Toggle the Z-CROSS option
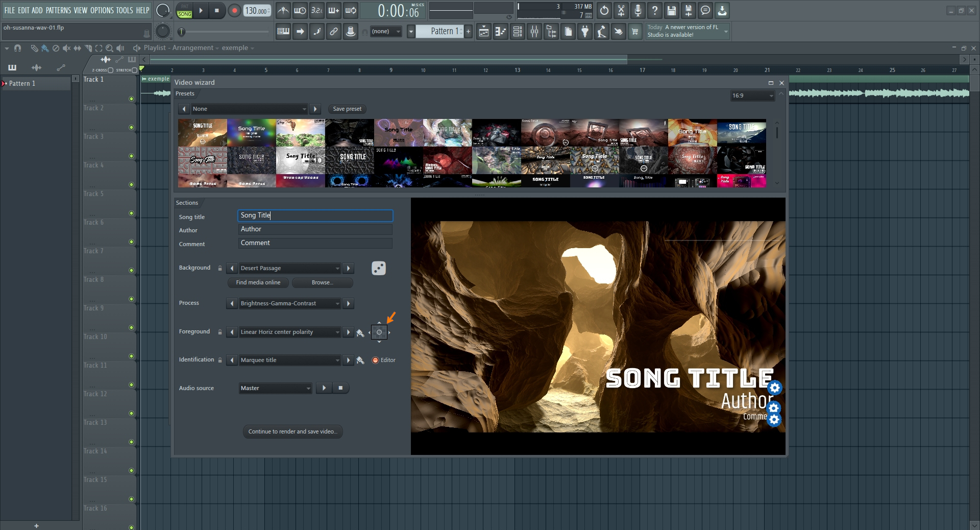The width and height of the screenshot is (980, 530). [111, 70]
